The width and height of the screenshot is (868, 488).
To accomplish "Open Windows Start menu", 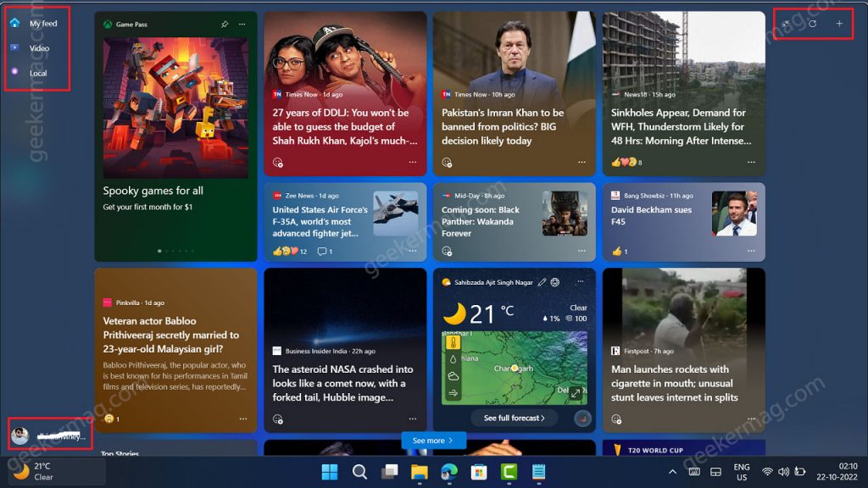I will point(330,472).
